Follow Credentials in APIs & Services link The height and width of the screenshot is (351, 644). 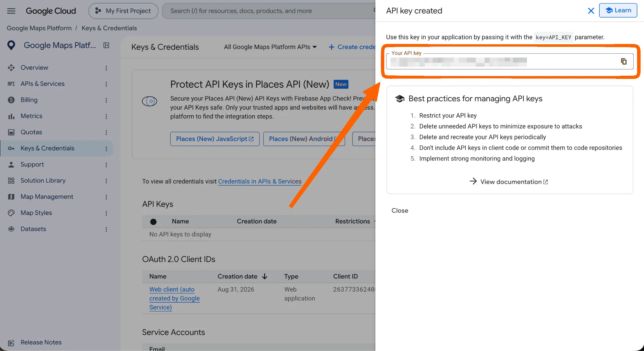[260, 181]
